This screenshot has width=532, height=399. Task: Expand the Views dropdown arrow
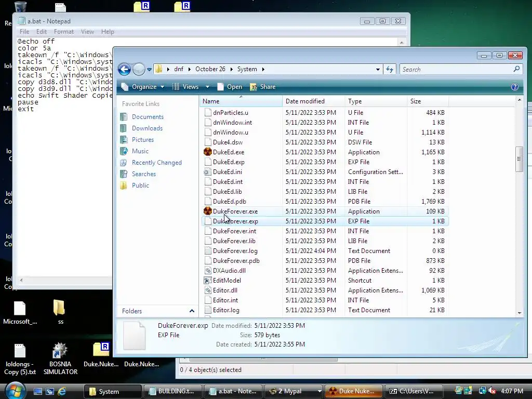click(207, 87)
